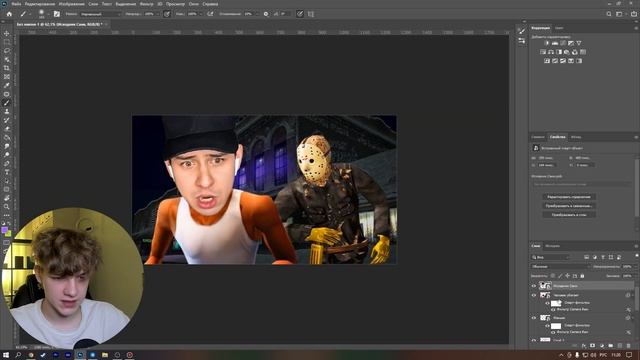Select the Eyedropper tool

point(7,85)
